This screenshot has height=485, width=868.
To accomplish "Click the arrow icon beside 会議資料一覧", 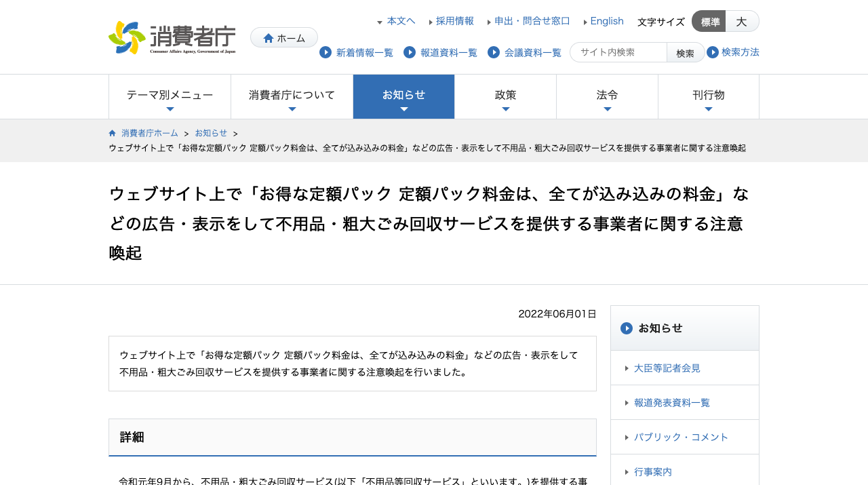I will coord(494,52).
